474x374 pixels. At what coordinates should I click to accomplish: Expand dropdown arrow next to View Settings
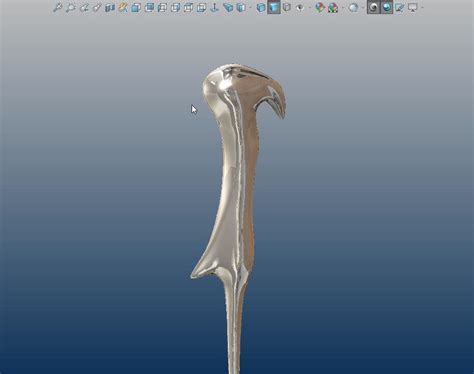(x=363, y=8)
